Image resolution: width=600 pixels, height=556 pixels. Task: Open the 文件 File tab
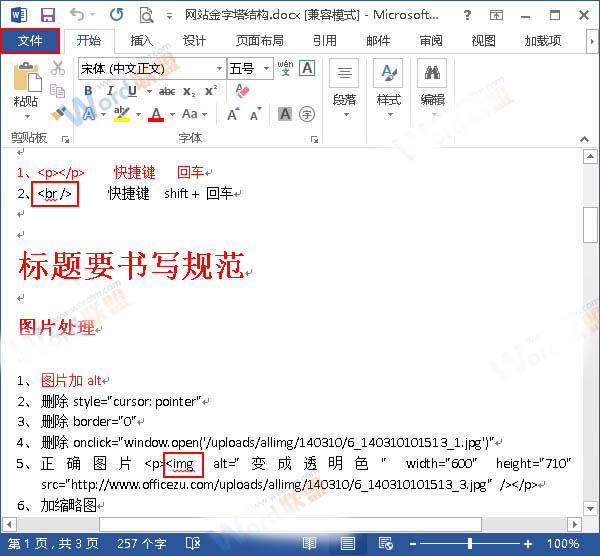(30, 41)
